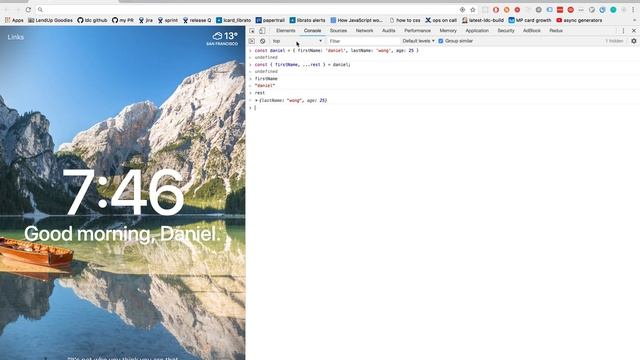
Task: Open the Redux tab in DevTools
Action: tap(556, 31)
